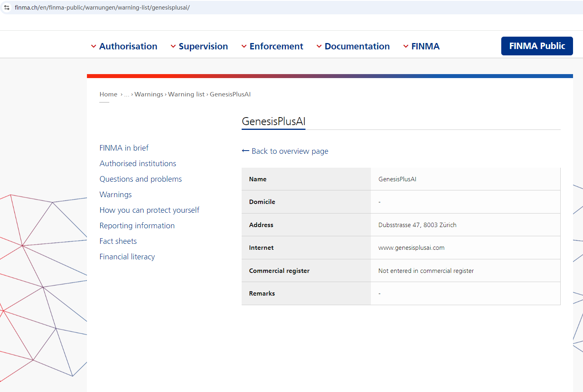Open Questions and problems page
583x392 pixels.
(141, 179)
